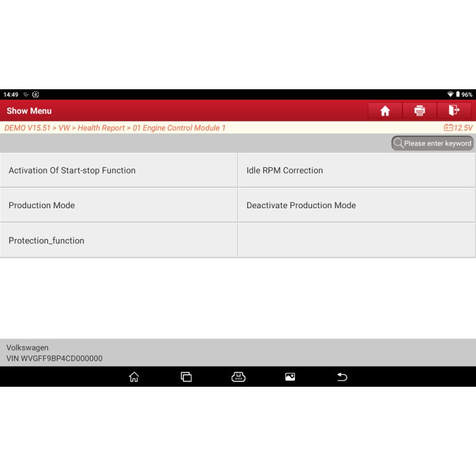Open the gallery icon in navigation bar
Viewport: 476px width, 476px height.
290,377
